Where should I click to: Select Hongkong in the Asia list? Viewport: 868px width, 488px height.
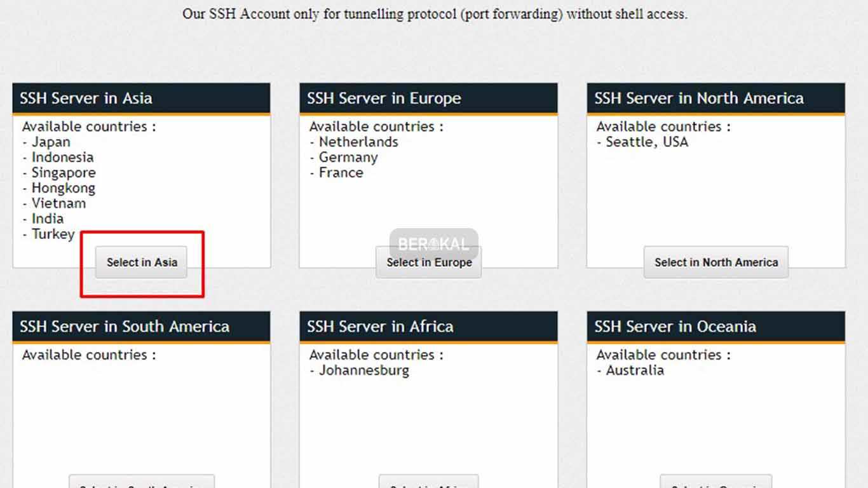63,187
